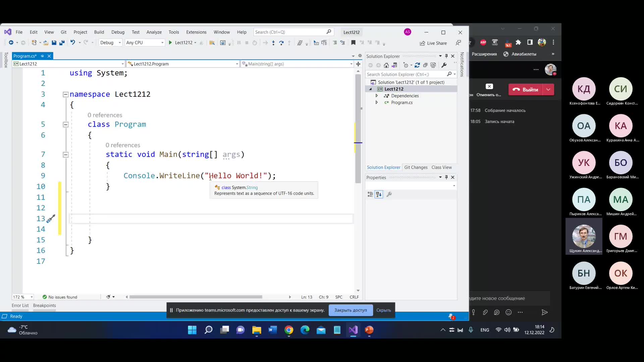Open PowerPoint from Windows taskbar
This screenshot has height=362, width=644.
click(369, 330)
